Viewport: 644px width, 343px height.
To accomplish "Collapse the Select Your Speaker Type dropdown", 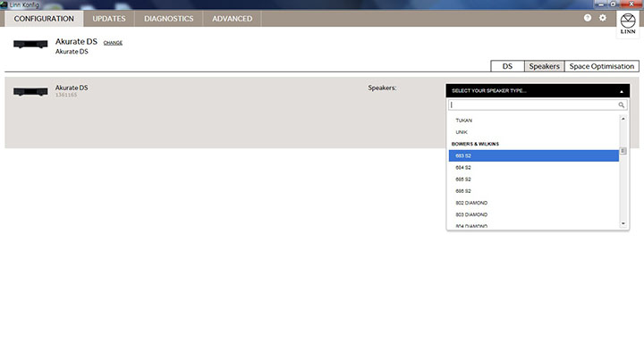I will [538, 91].
